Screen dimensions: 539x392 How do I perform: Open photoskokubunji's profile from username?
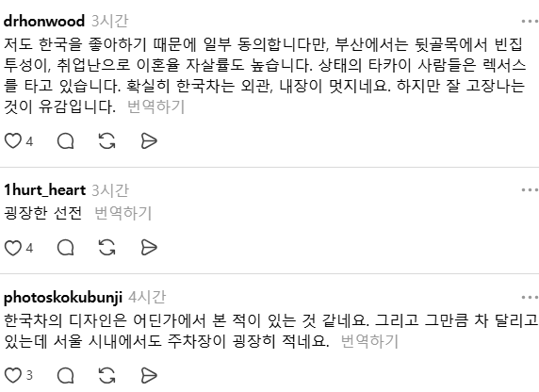pos(63,298)
